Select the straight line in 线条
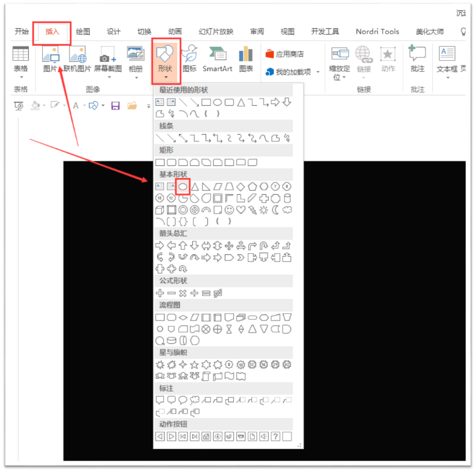Image resolution: width=476 pixels, height=472 pixels. (x=160, y=138)
